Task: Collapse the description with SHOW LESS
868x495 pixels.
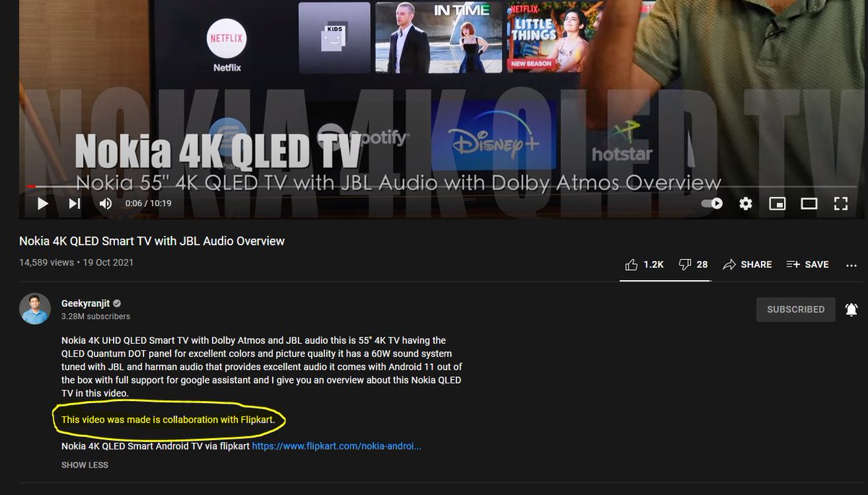Action: tap(85, 465)
